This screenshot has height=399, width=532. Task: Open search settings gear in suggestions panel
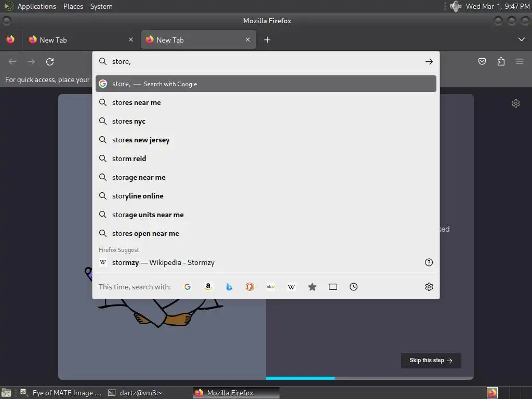tap(429, 287)
